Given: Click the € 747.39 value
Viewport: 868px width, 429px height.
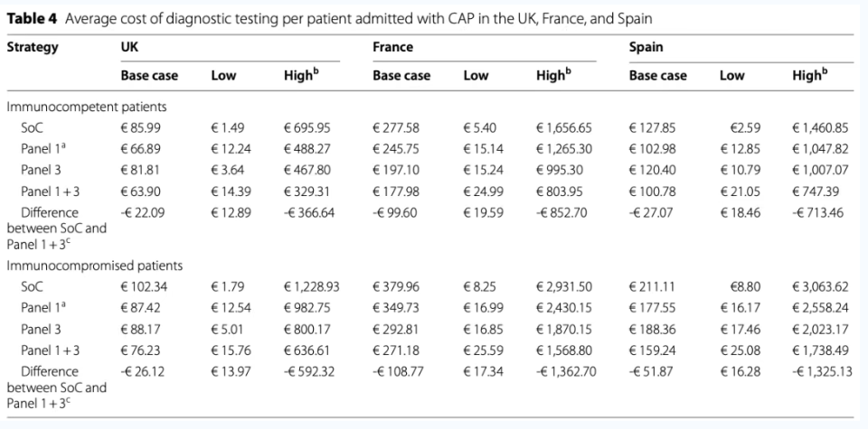Looking at the screenshot, I should pos(815,191).
